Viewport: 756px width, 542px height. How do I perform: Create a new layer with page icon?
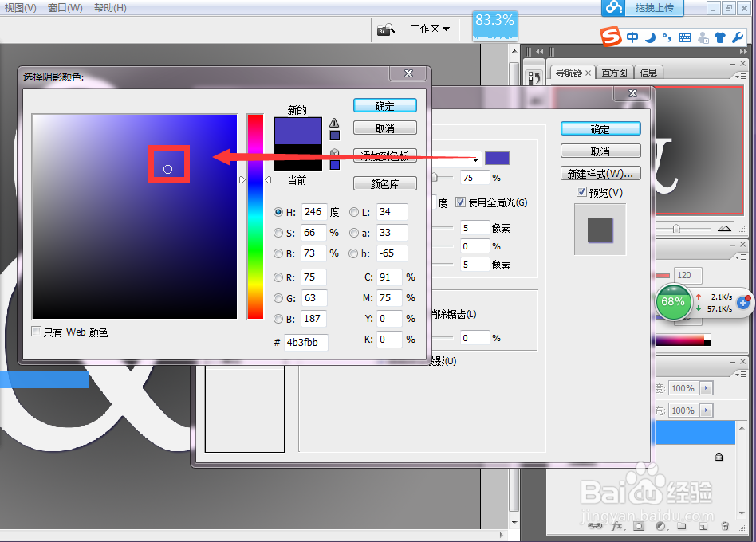tap(703, 525)
